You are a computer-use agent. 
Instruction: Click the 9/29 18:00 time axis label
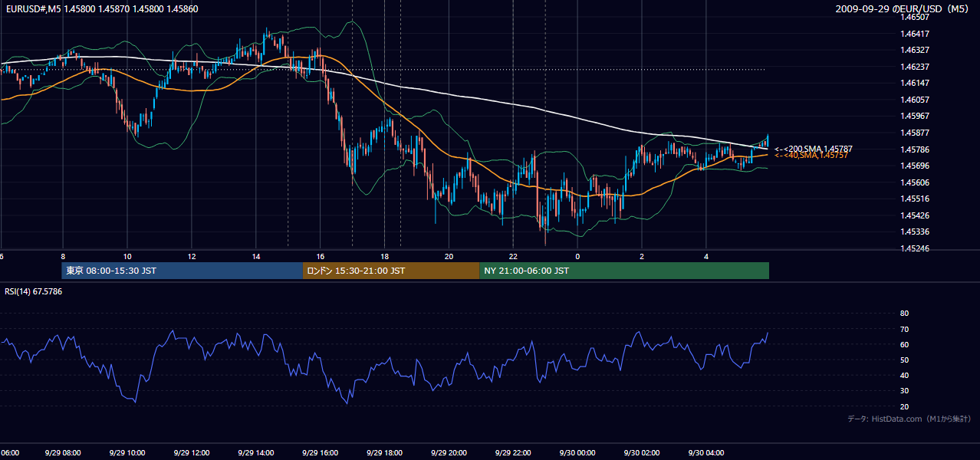[385, 452]
